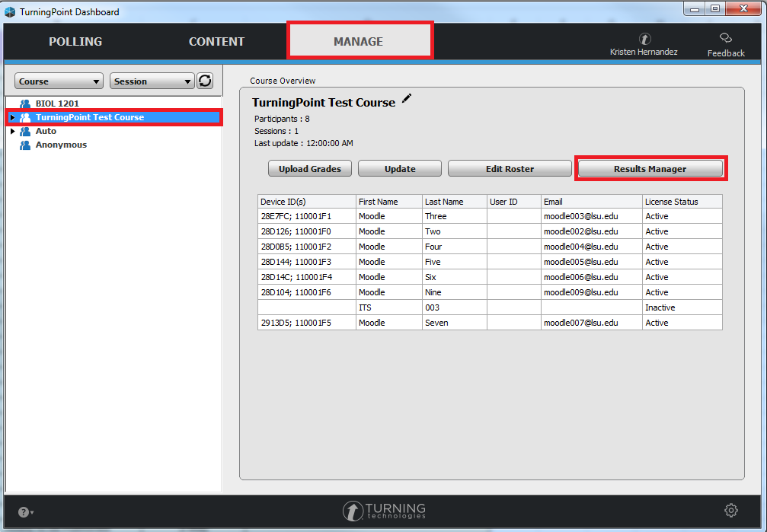Click the Kristen Hernandez account icon

click(644, 39)
